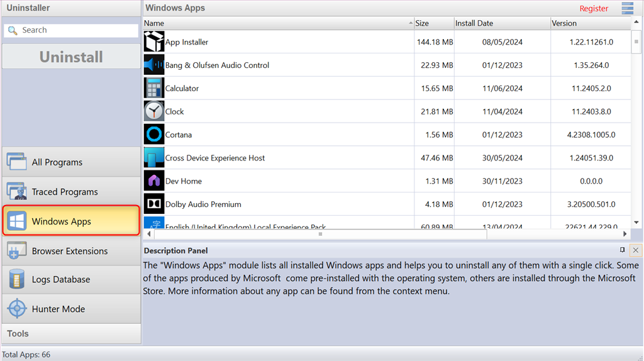This screenshot has height=361, width=644.
Task: Click the vertical scrollbar down arrow
Action: coord(636,223)
